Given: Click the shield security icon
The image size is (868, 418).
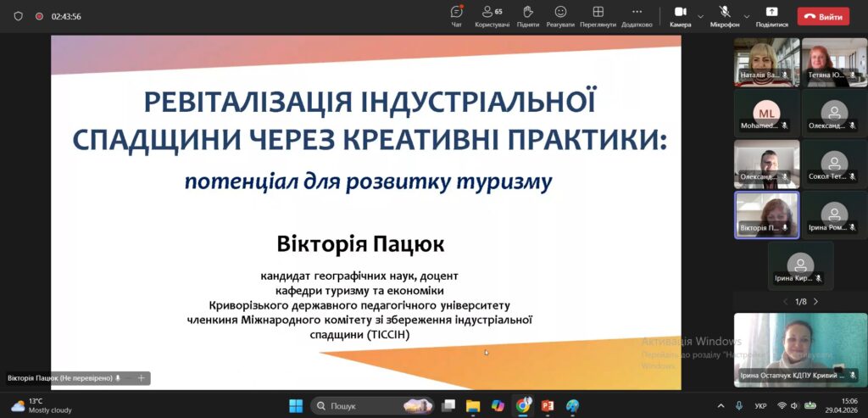Looking at the screenshot, I should click(19, 16).
